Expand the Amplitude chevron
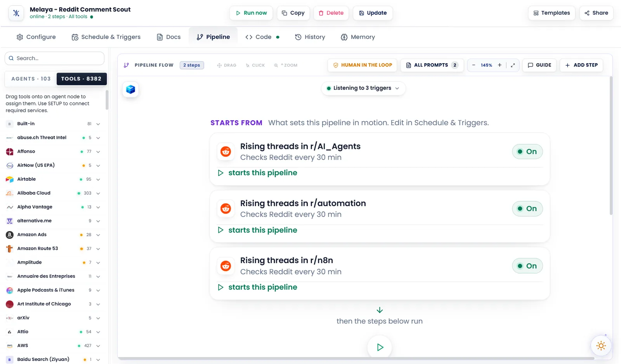Screen dimensions: 621x364 (x=98, y=263)
